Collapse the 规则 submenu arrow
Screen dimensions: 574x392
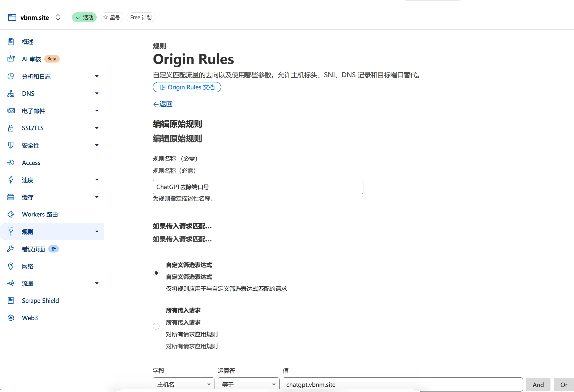97,232
